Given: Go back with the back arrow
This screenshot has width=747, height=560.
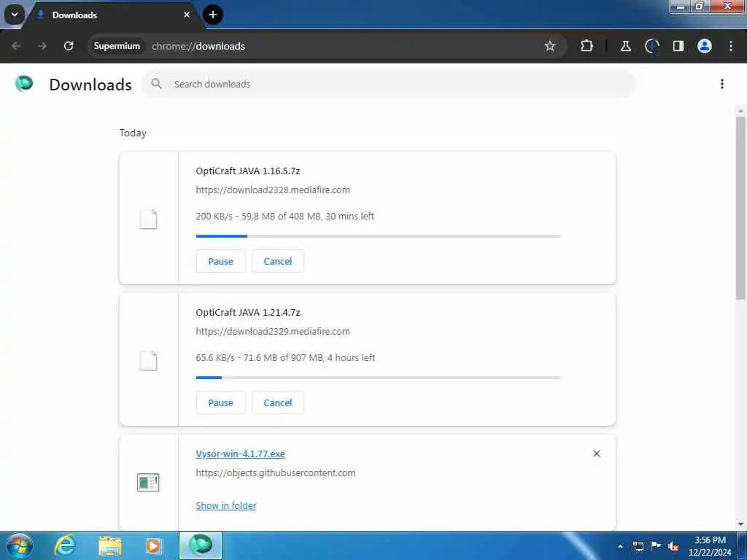Looking at the screenshot, I should [16, 46].
